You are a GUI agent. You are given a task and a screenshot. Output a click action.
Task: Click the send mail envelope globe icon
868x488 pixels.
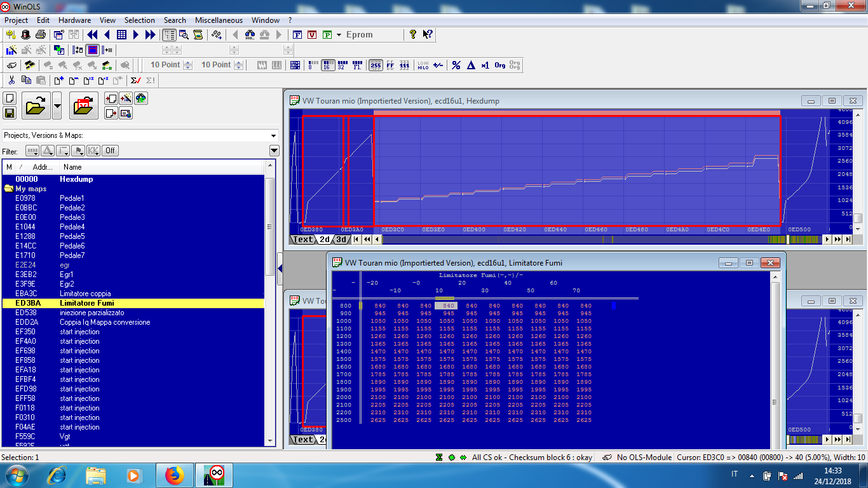point(126,113)
